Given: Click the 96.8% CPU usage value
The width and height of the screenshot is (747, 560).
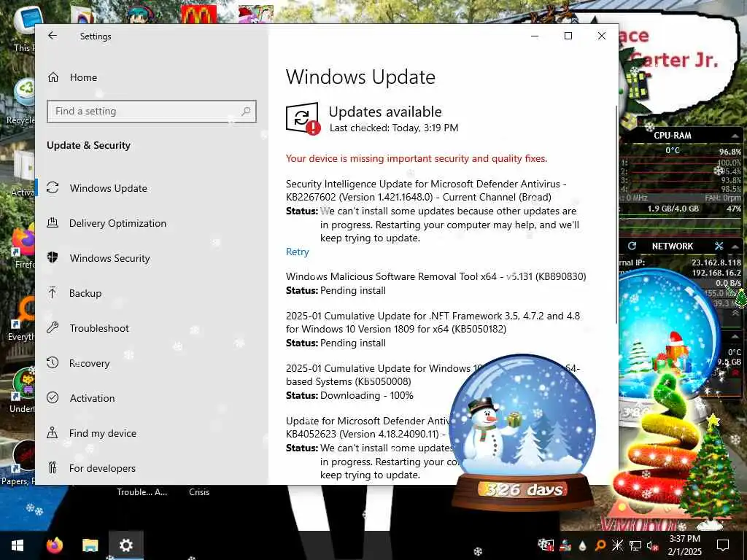Looking at the screenshot, I should (729, 152).
